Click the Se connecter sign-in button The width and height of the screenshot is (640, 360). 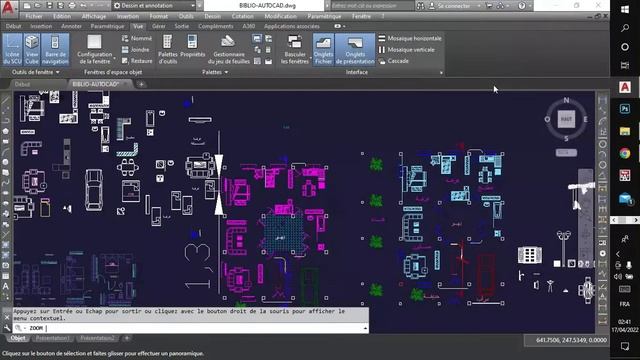click(449, 6)
